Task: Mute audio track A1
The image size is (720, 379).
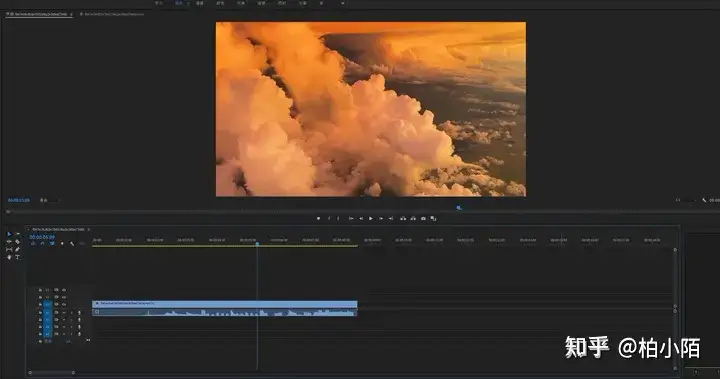Action: click(x=64, y=312)
